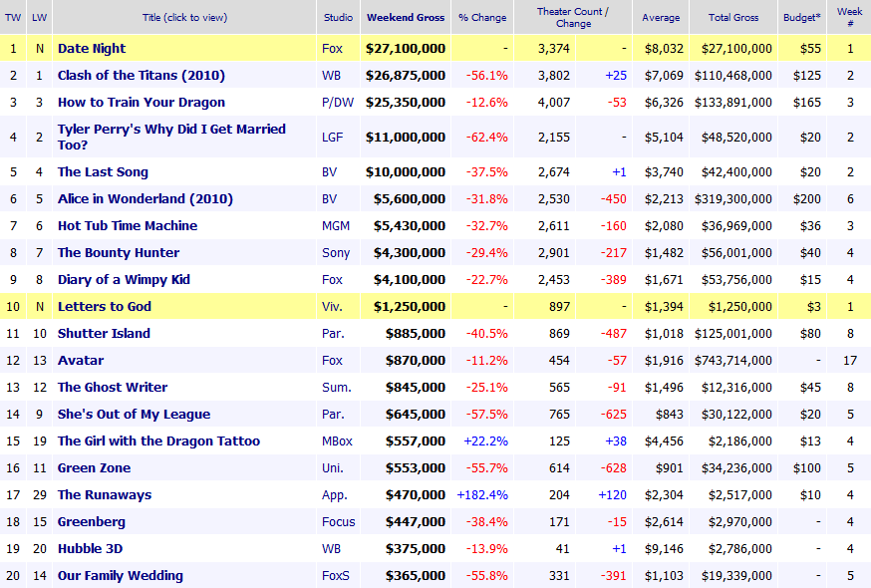871x588 pixels.
Task: Click The Ghost Writer title
Action: coord(113,388)
